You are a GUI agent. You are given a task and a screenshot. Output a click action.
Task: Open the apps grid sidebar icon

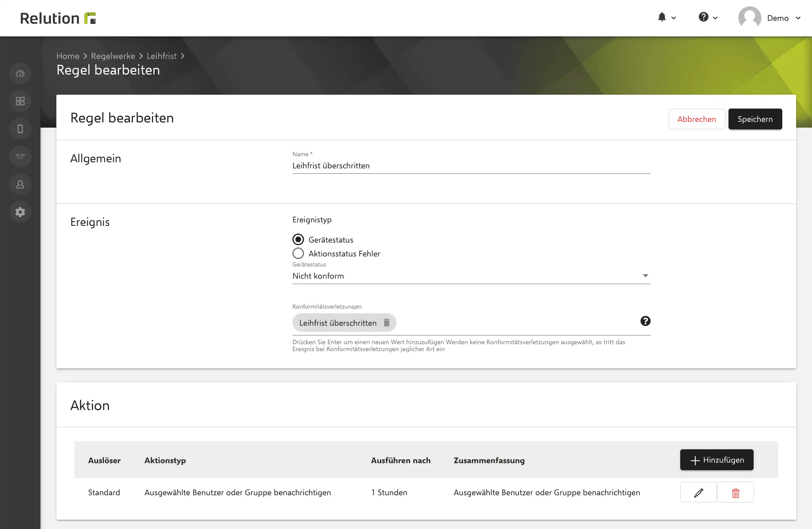click(x=20, y=101)
